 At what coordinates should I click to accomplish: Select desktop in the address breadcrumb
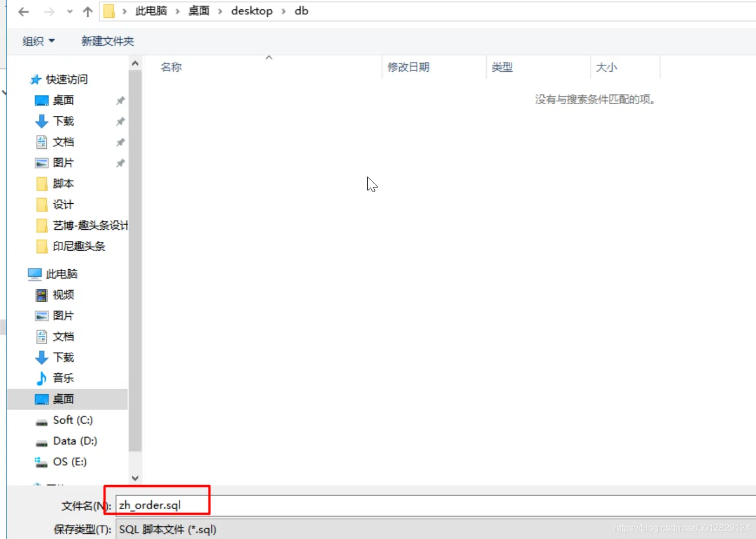pos(252,11)
